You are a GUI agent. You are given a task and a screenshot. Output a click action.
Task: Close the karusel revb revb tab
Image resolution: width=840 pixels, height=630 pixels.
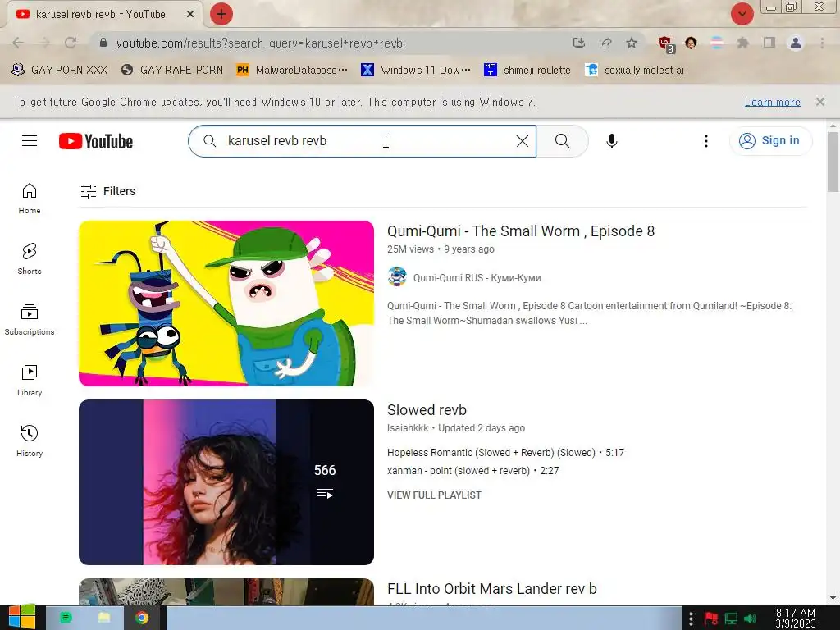[190, 15]
